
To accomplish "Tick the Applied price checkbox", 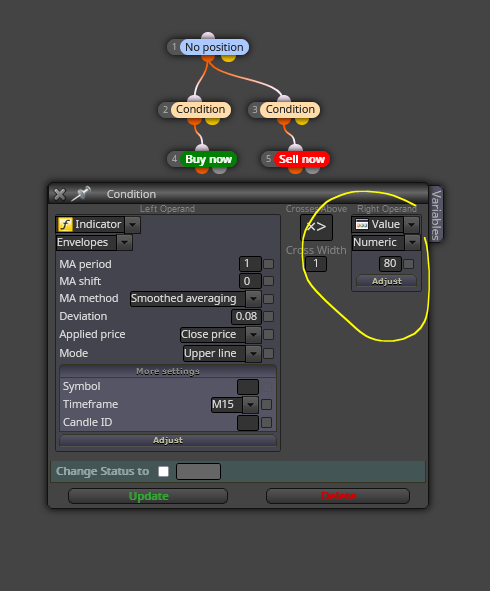I will tap(268, 334).
